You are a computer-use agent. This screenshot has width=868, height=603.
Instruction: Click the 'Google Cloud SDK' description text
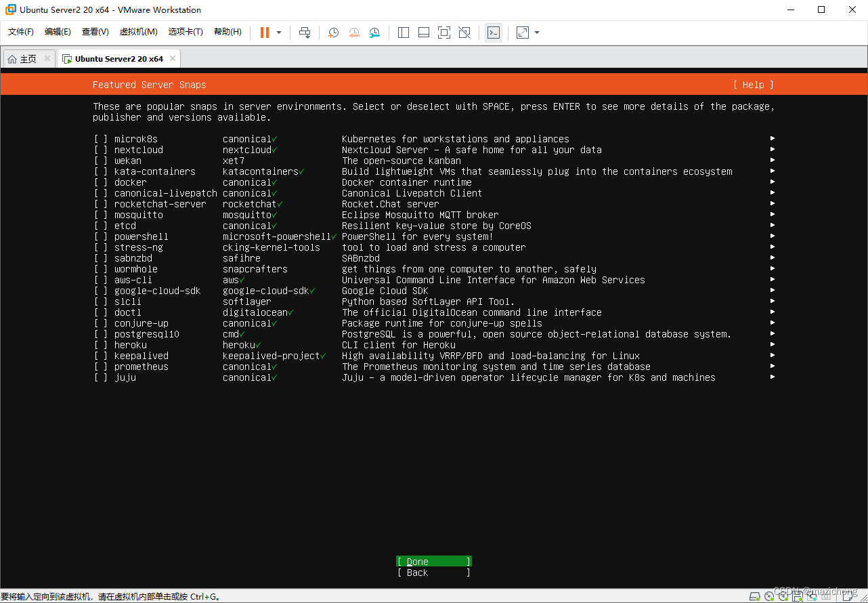pos(385,291)
